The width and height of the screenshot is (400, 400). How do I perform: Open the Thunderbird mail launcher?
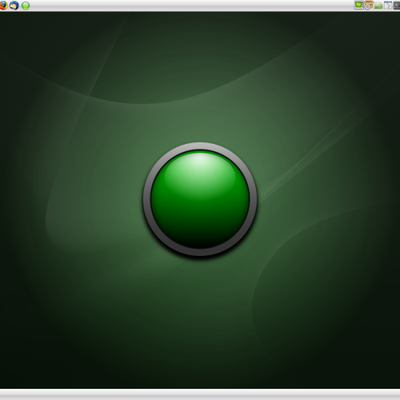pyautogui.click(x=14, y=5)
